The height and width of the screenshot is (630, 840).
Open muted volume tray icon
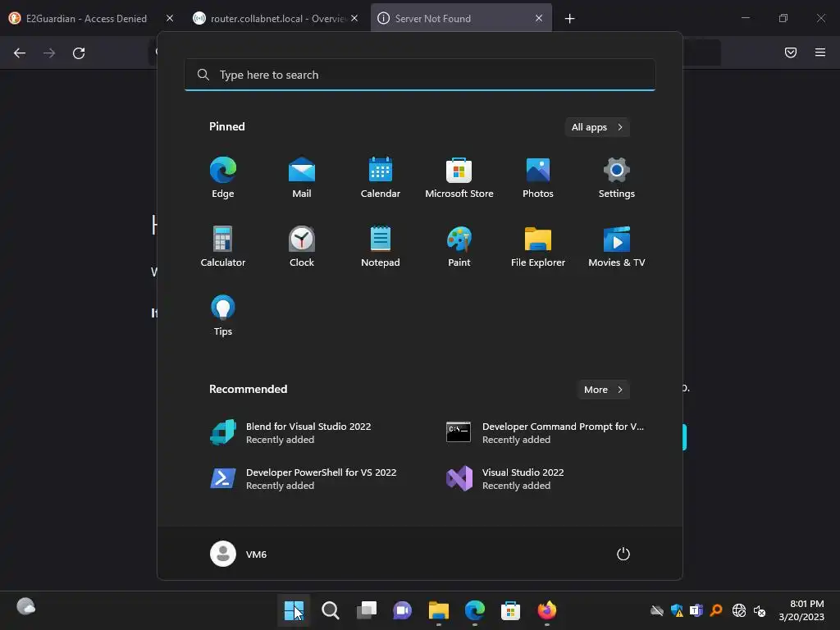759,610
